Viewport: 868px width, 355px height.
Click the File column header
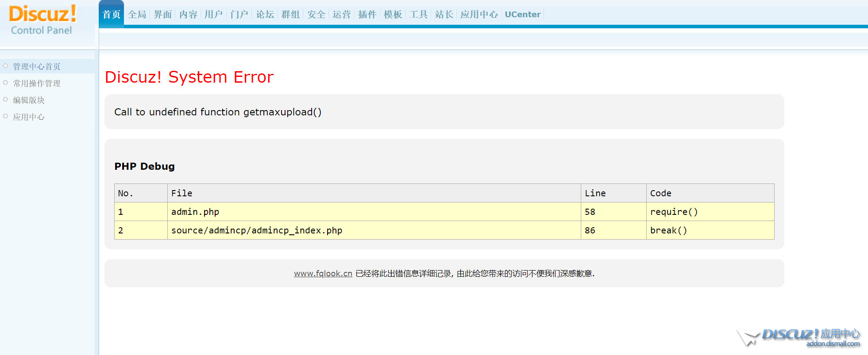click(x=374, y=193)
